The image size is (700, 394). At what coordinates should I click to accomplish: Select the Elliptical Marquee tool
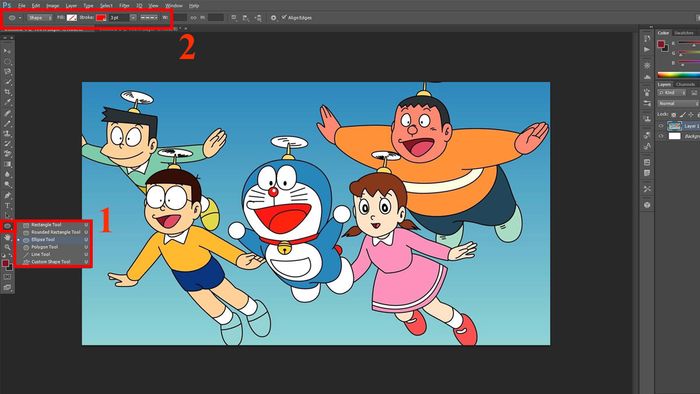point(7,62)
